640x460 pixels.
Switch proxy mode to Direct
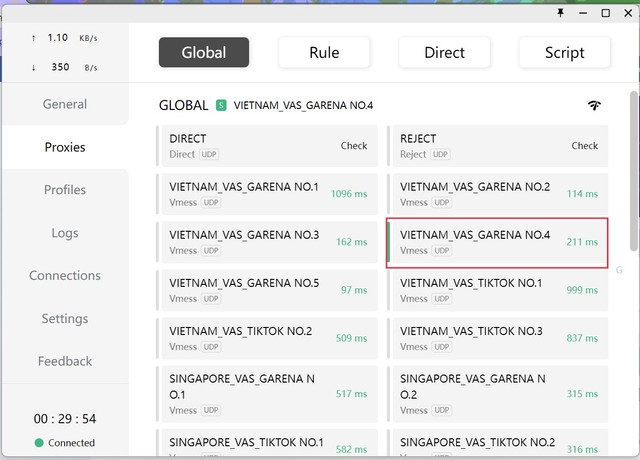(444, 52)
